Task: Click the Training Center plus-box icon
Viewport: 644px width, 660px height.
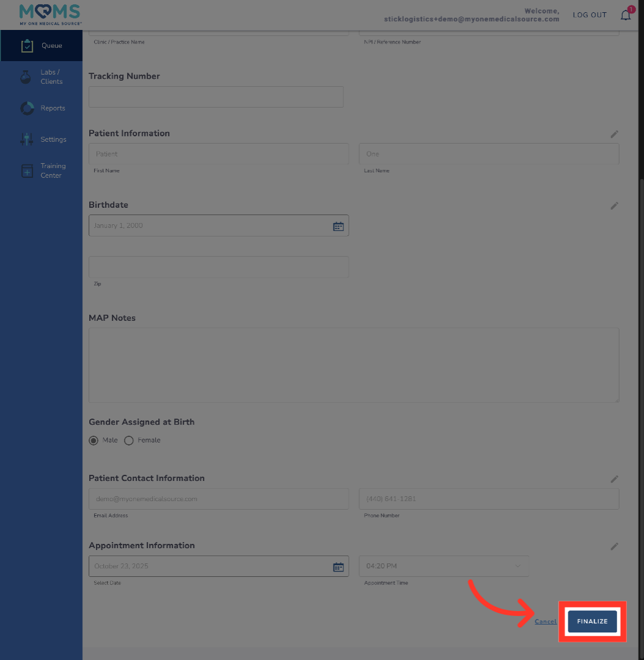Action: tap(27, 171)
